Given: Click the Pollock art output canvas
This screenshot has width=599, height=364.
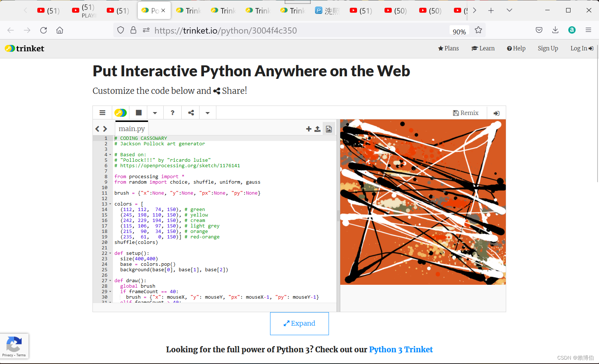Looking at the screenshot, I should tap(423, 202).
